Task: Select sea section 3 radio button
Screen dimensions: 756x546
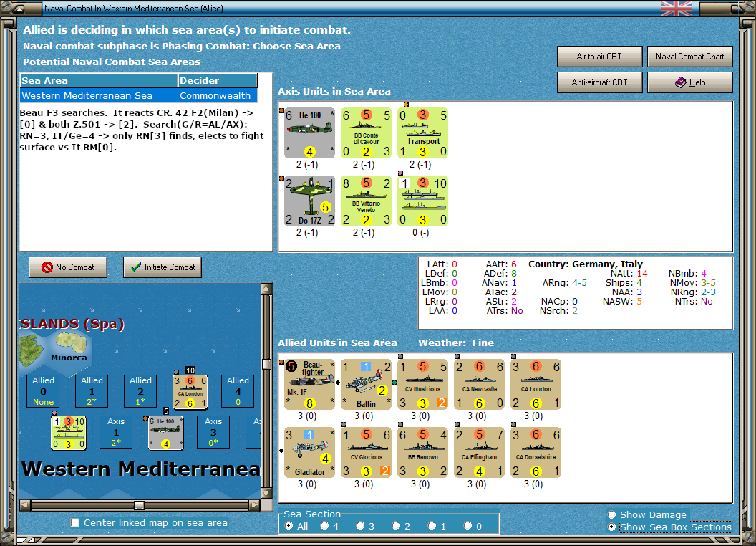Action: pos(360,526)
